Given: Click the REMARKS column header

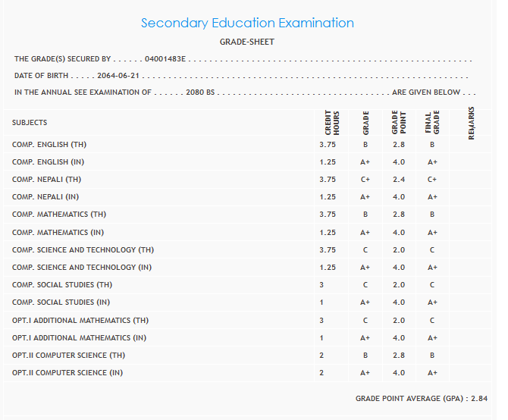Looking at the screenshot, I should pyautogui.click(x=472, y=123).
